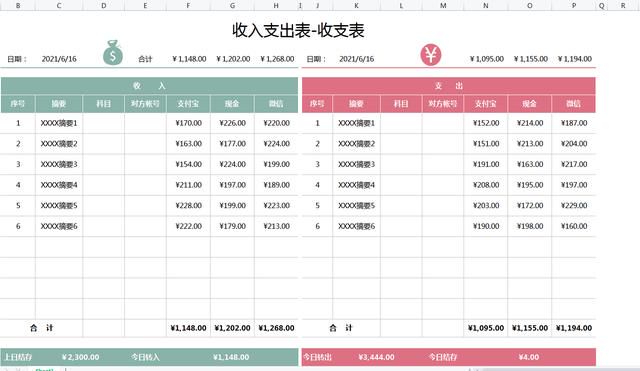Screen dimensions: 640x371
Task: Select the expense table 微信 header
Action: pyautogui.click(x=574, y=104)
